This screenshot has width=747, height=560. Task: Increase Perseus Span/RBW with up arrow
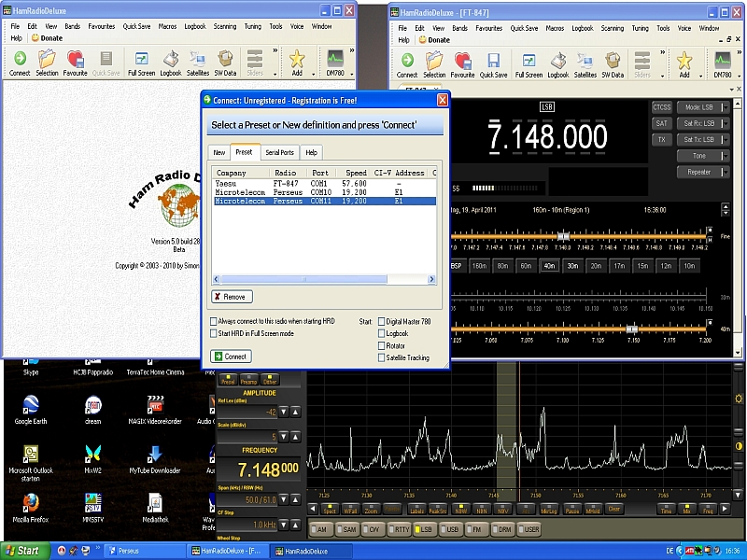tap(295, 499)
